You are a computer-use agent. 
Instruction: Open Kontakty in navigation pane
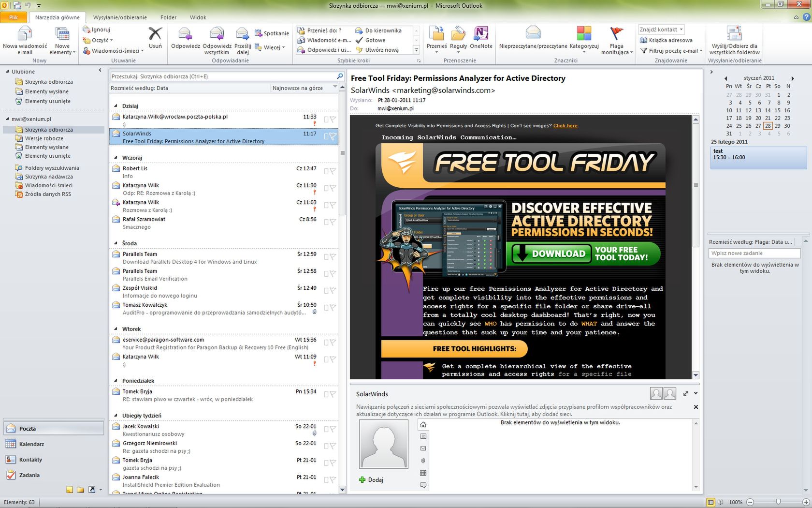53,460
